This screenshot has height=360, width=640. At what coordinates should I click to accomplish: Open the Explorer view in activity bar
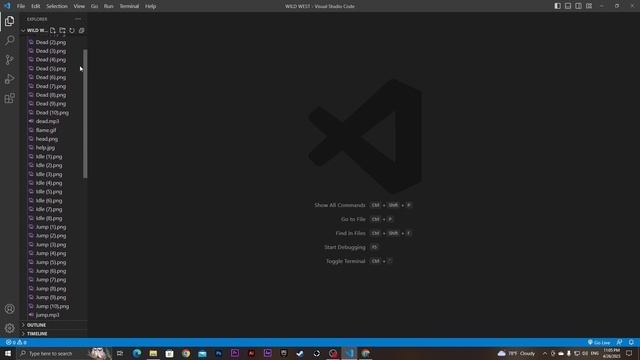click(x=10, y=21)
